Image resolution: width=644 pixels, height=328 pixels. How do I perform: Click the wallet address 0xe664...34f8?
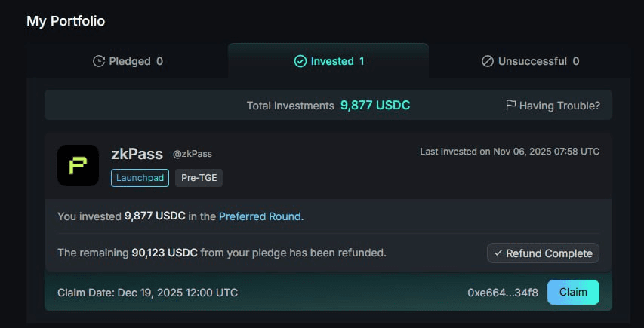point(503,293)
